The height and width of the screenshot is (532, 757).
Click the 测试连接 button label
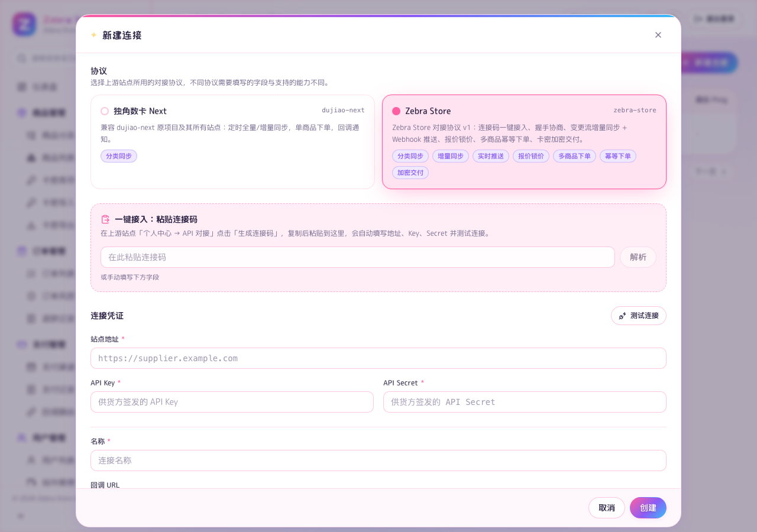[x=645, y=316]
